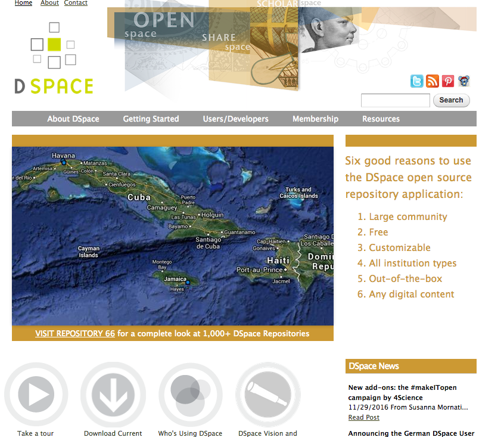Image resolution: width=504 pixels, height=437 pixels.
Task: Click the Download Current caption
Action: 113,433
